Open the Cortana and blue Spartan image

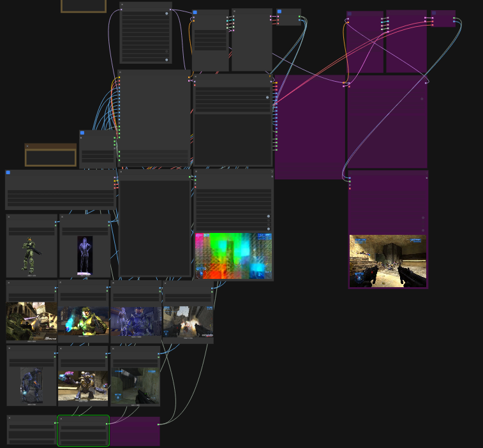click(x=136, y=321)
